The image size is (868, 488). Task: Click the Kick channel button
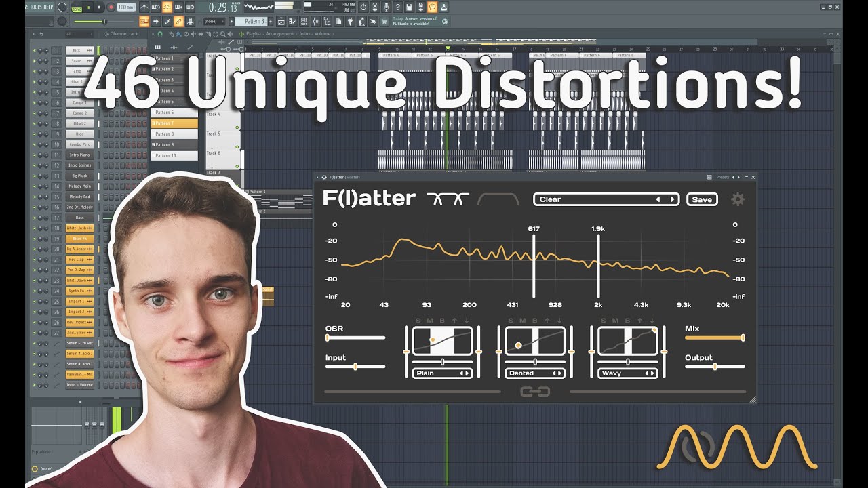point(80,50)
